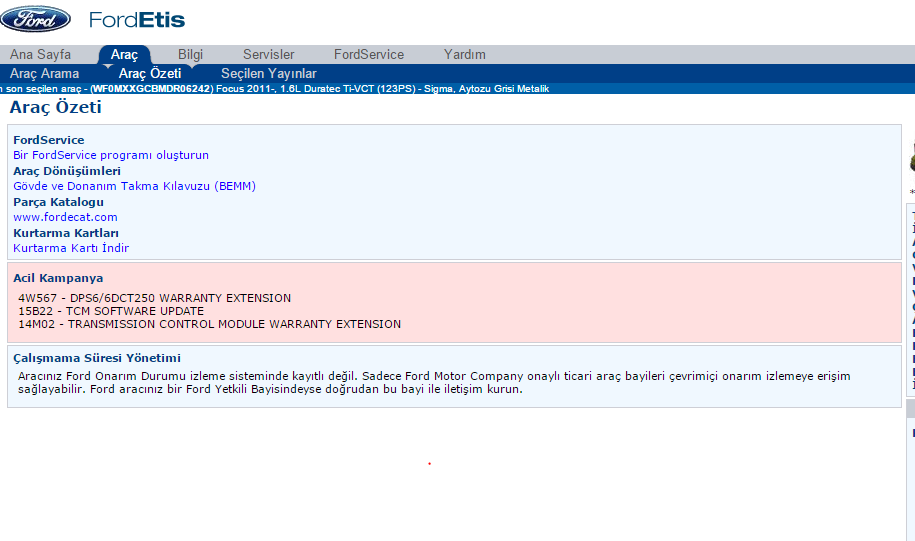
Task: Click Kurtarma Kartı İndir link
Action: coord(71,248)
